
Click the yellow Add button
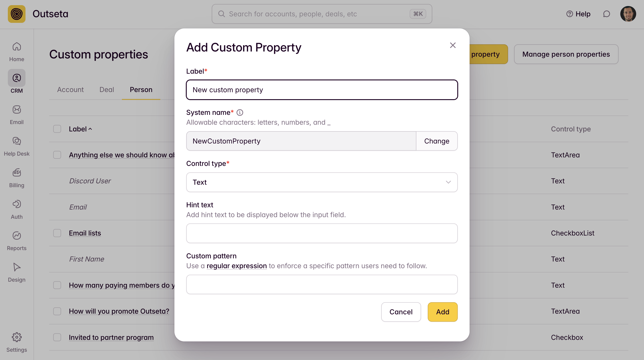tap(442, 312)
